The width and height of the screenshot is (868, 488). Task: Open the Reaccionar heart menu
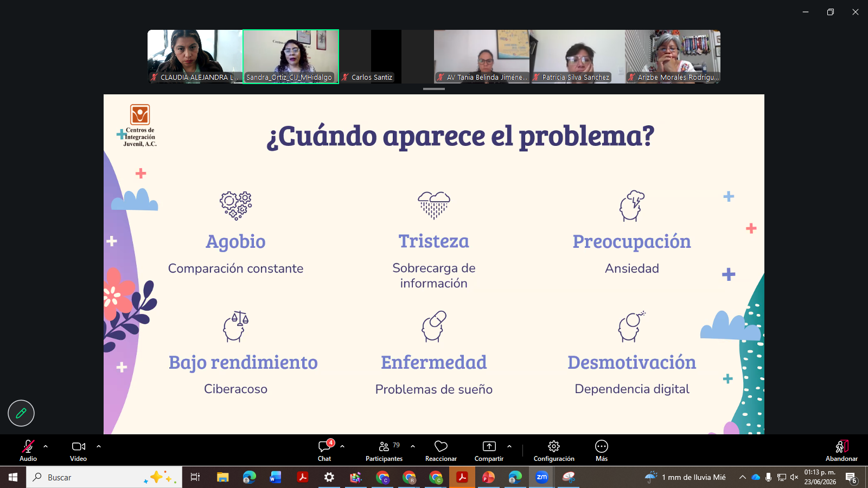[441, 451]
